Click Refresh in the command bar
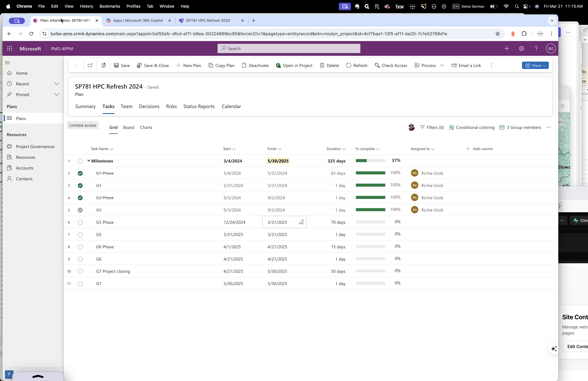The height and width of the screenshot is (381, 588). (x=357, y=65)
